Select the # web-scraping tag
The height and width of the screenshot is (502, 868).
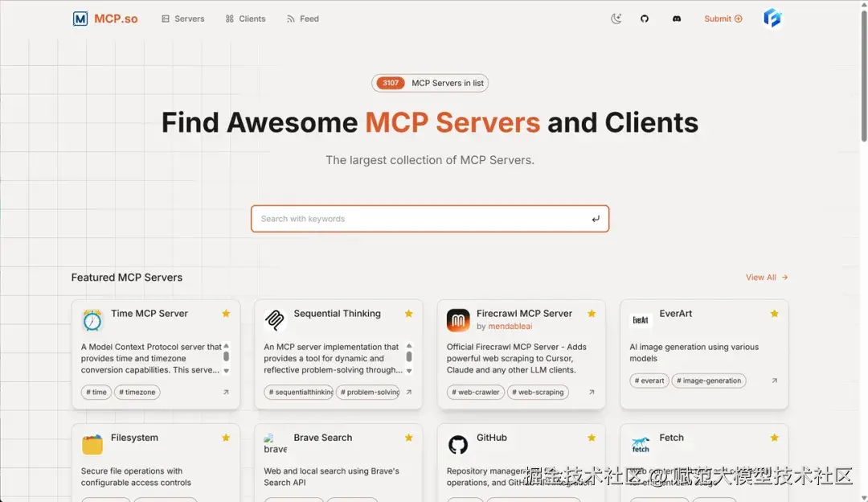(538, 393)
